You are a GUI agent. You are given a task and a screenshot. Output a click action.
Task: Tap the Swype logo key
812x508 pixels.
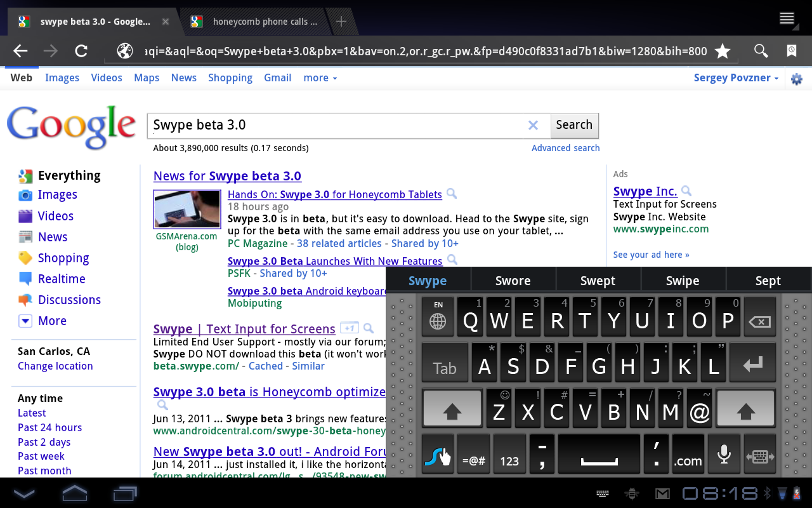pyautogui.click(x=438, y=455)
